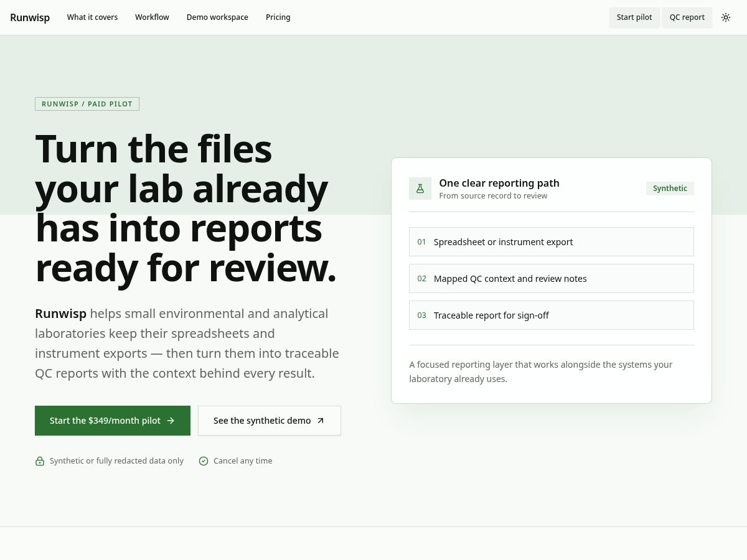This screenshot has height=560, width=747.
Task: Open the Pricing nav link
Action: [278, 17]
